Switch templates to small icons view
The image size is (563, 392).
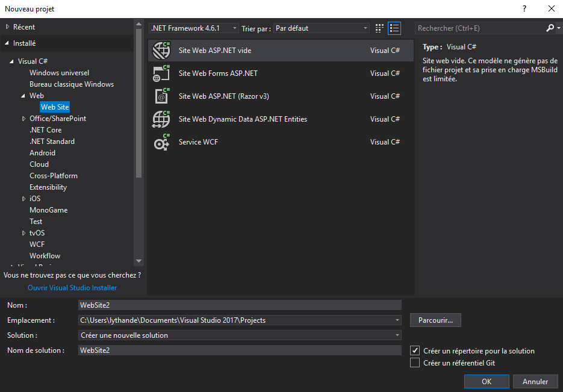379,28
